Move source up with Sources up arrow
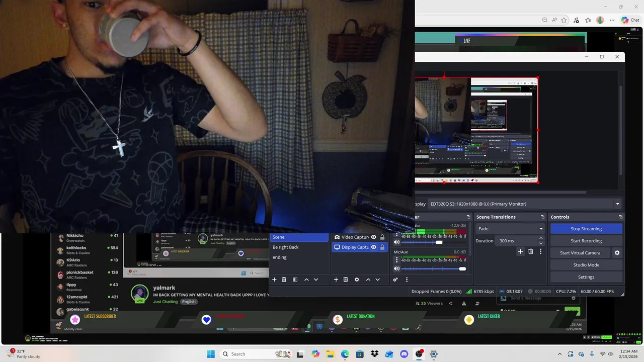The width and height of the screenshot is (644, 362). (368, 280)
